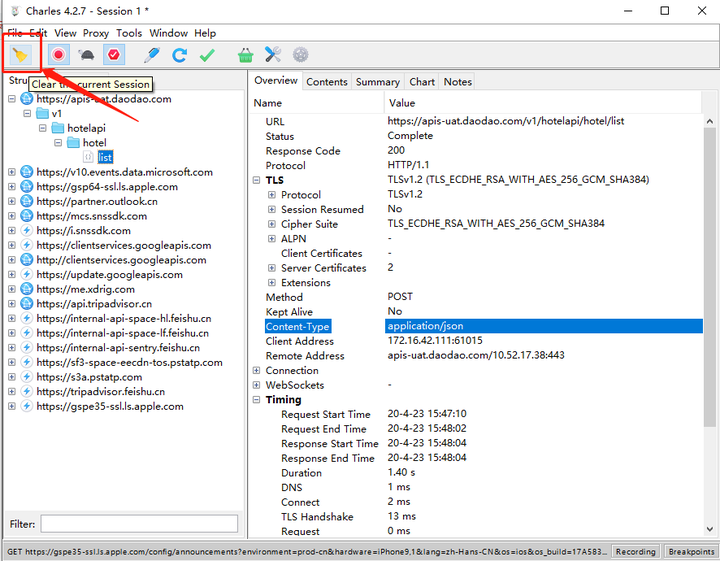Select https://internal-api-sentry.feishu.cn host
Screen dimensions: 720x561
118,348
